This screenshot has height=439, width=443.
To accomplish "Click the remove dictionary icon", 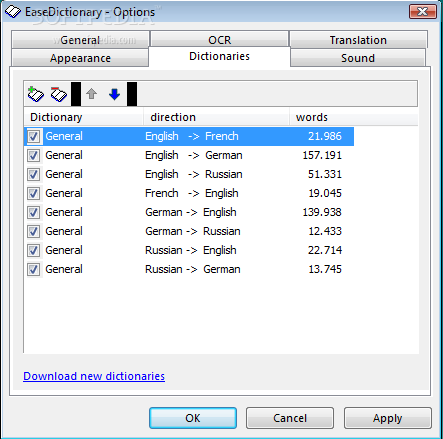I will [x=59, y=94].
